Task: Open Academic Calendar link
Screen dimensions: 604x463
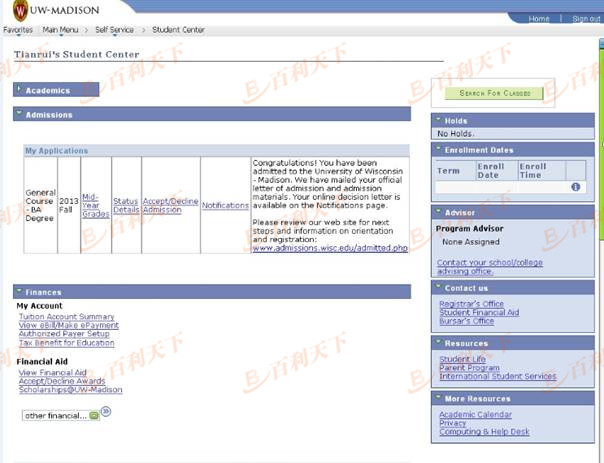Action: 475,414
